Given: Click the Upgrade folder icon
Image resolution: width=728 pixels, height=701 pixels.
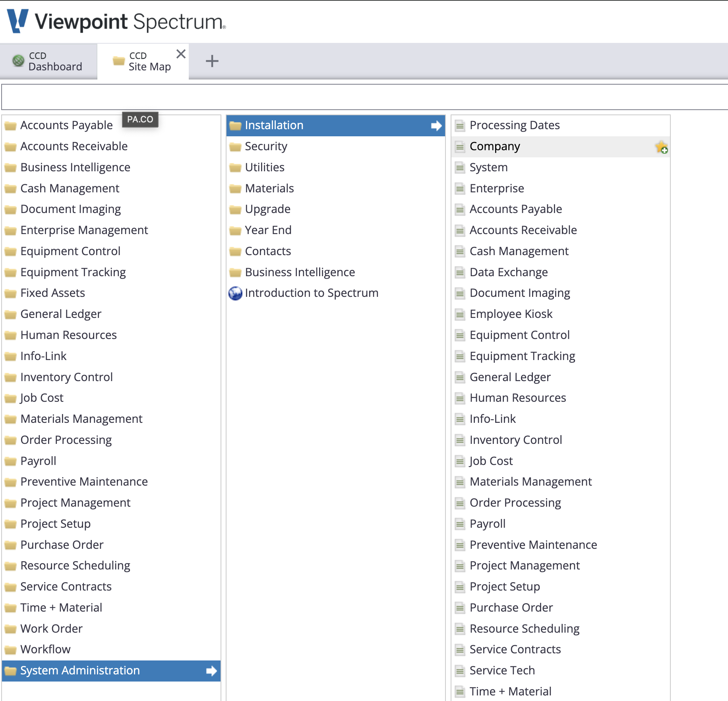Looking at the screenshot, I should point(235,210).
